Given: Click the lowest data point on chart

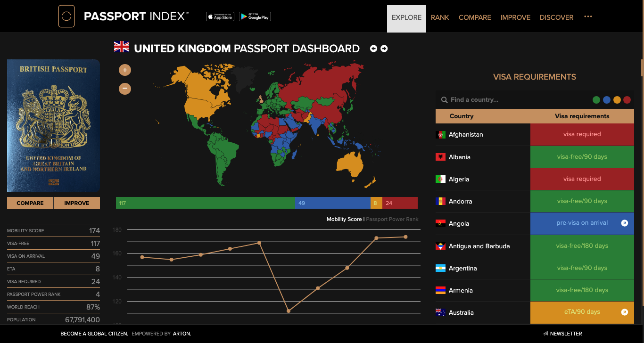Looking at the screenshot, I should (289, 311).
